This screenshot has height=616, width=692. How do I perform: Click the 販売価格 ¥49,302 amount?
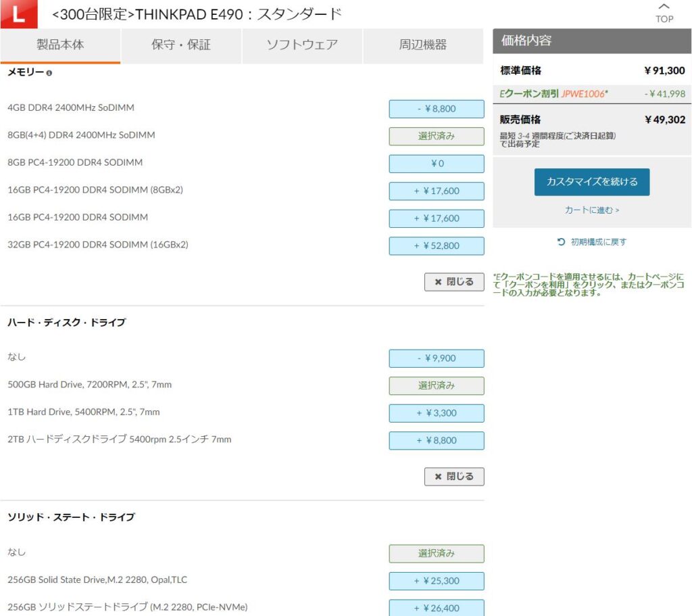[665, 120]
